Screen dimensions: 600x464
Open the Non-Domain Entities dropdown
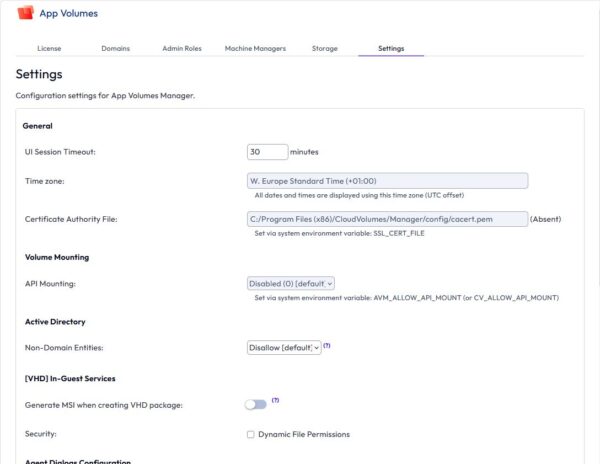(284, 348)
